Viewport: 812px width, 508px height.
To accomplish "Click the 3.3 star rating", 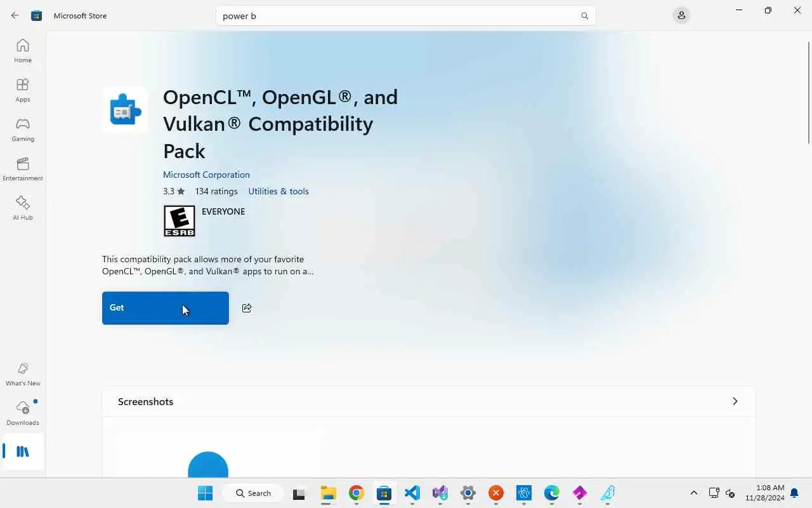I will pyautogui.click(x=174, y=191).
